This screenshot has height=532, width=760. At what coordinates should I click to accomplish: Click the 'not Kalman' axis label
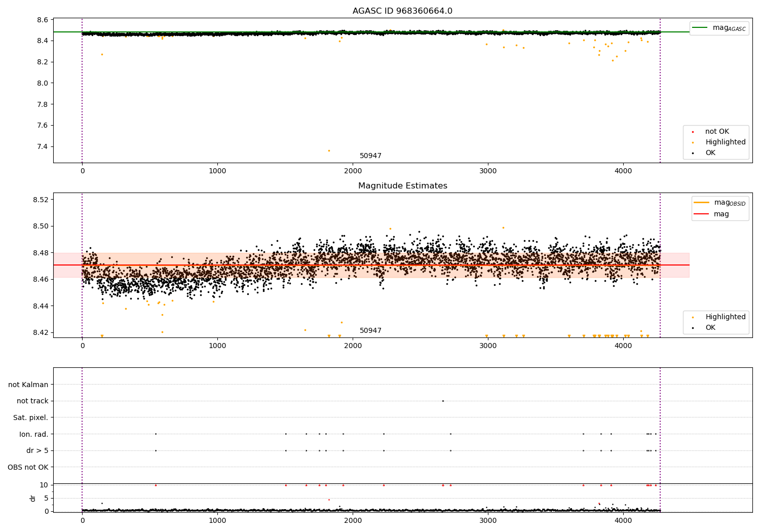tap(28, 385)
